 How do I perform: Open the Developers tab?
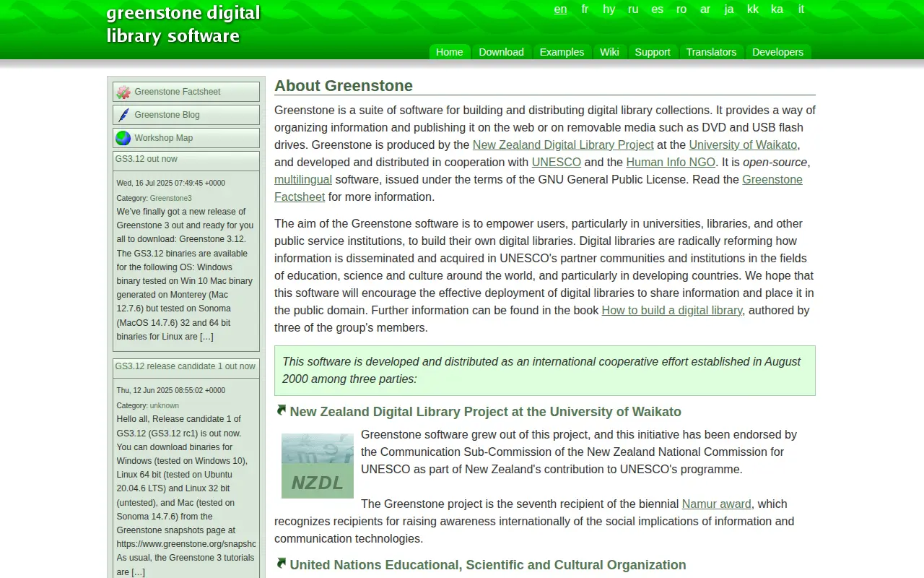tap(777, 52)
